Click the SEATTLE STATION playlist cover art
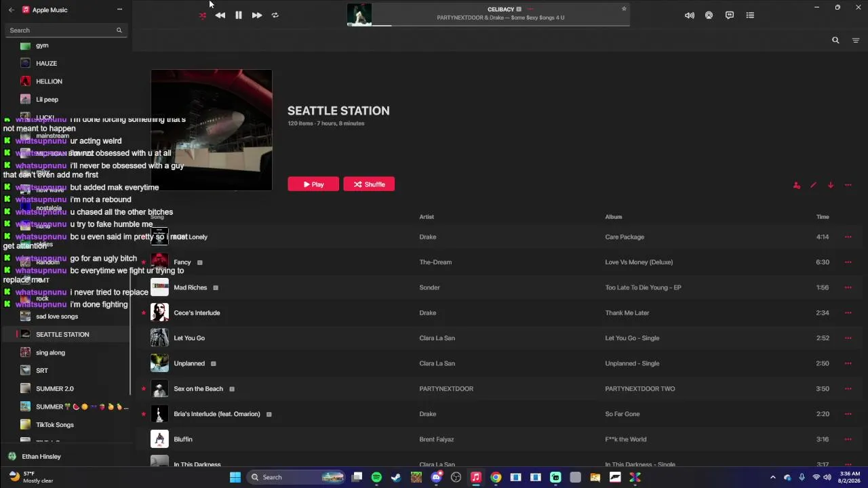The width and height of the screenshot is (868, 488). (x=212, y=130)
